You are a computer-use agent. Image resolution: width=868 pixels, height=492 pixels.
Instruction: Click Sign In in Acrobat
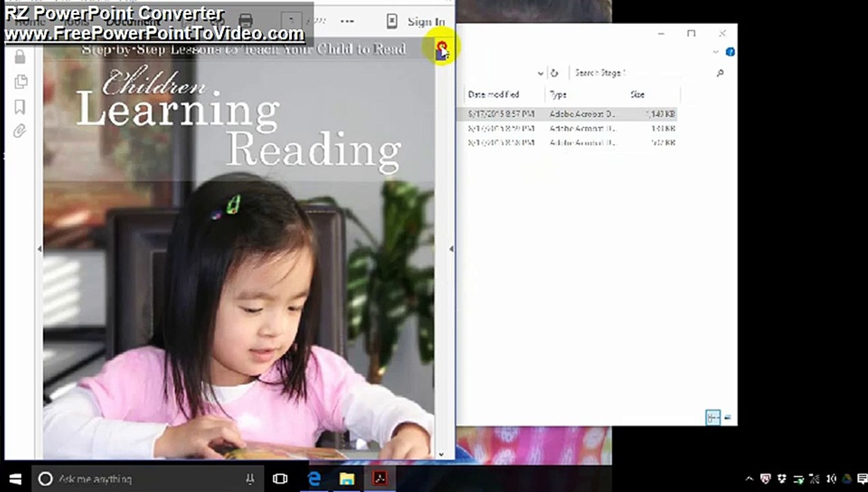426,22
